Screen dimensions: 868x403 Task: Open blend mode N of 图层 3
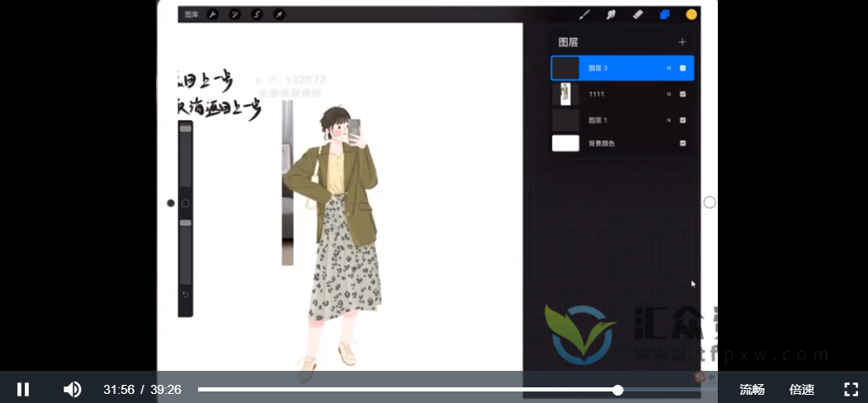[x=668, y=68]
